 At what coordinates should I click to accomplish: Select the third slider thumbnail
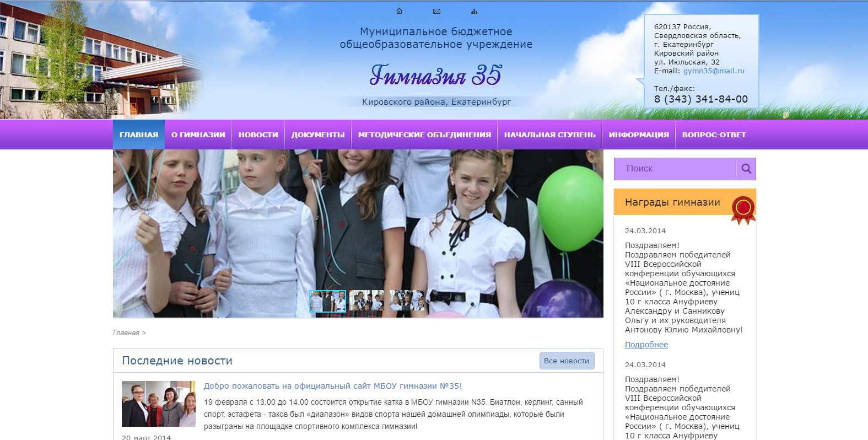[407, 301]
